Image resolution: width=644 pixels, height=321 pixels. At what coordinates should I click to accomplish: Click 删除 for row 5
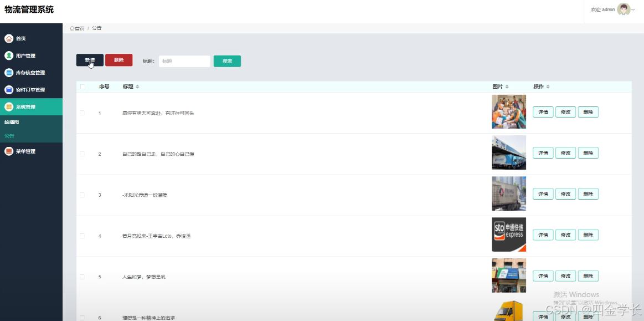(588, 276)
